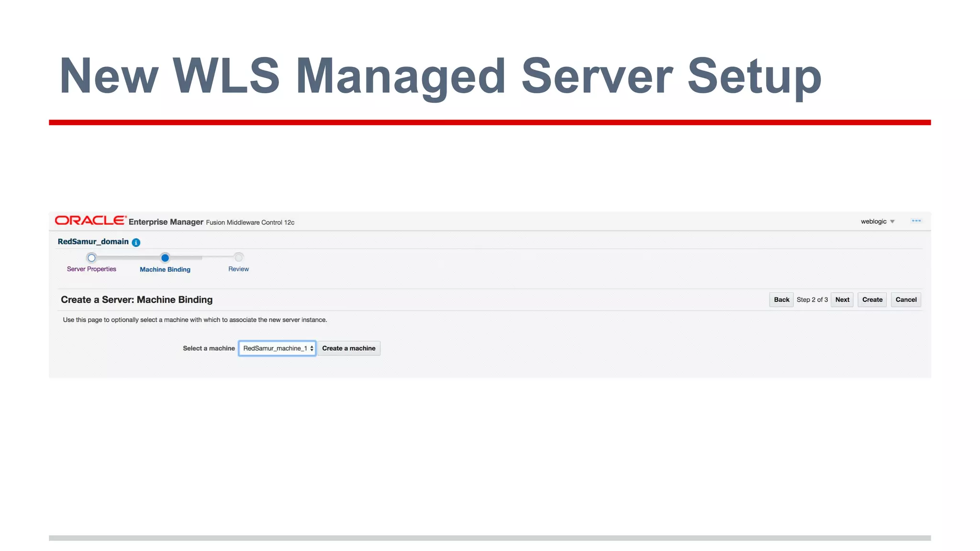Open the Select a machine combo box
Screen dimensions: 980x551
[x=277, y=348]
